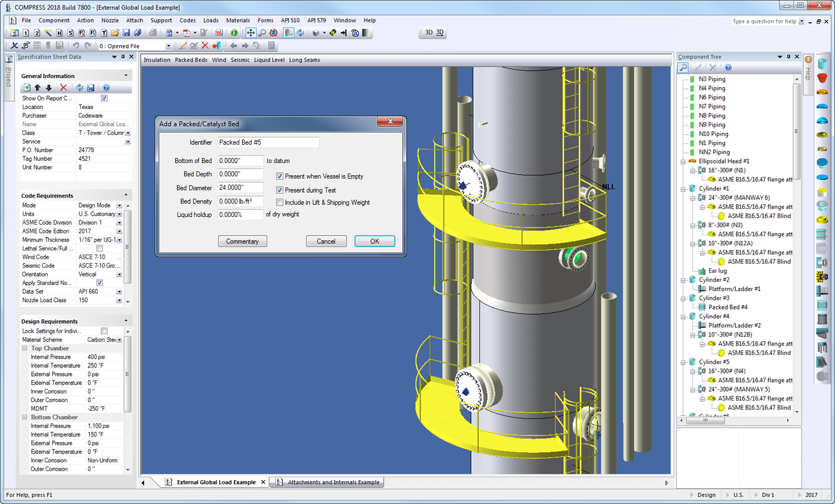Image resolution: width=835 pixels, height=504 pixels.
Task: Click the Zoom magnifier tool icon
Action: click(x=262, y=33)
